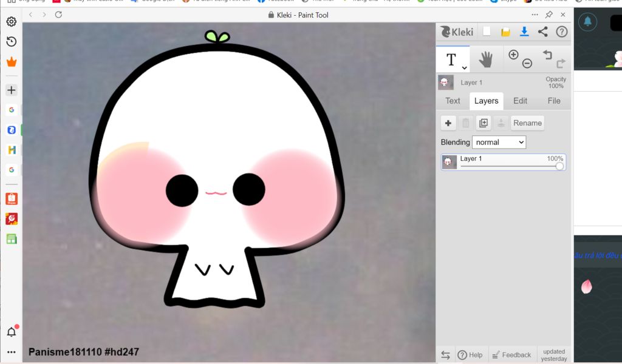Open browsing history in the sidebar
The width and height of the screenshot is (622, 364).
(x=12, y=42)
